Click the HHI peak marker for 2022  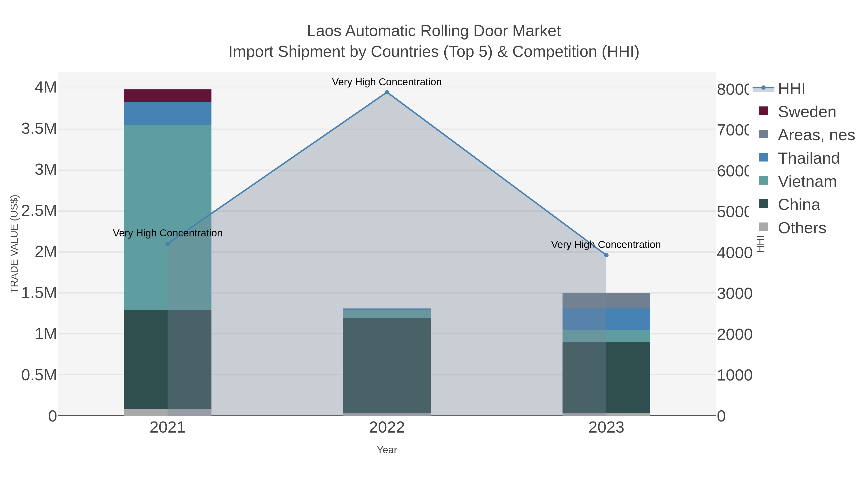387,92
